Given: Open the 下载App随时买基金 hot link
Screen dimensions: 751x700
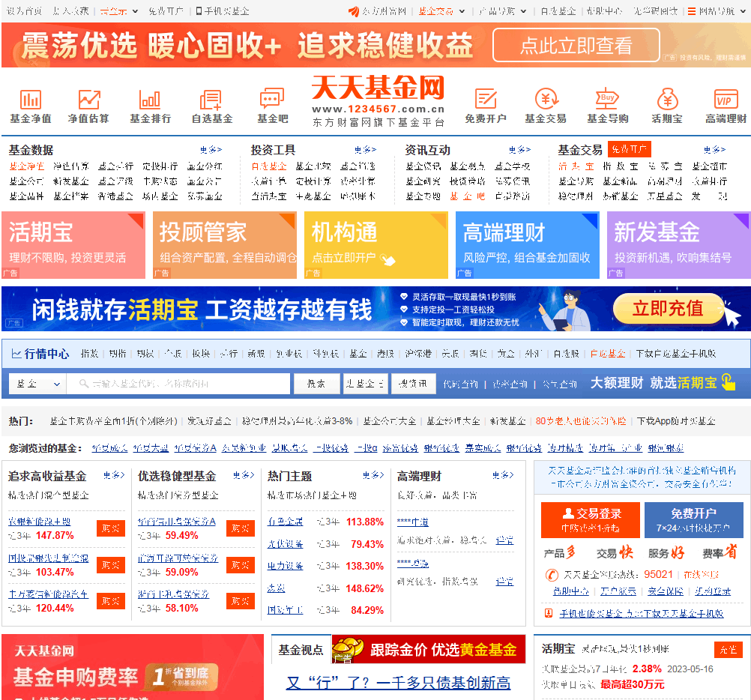Looking at the screenshot, I should 676,421.
